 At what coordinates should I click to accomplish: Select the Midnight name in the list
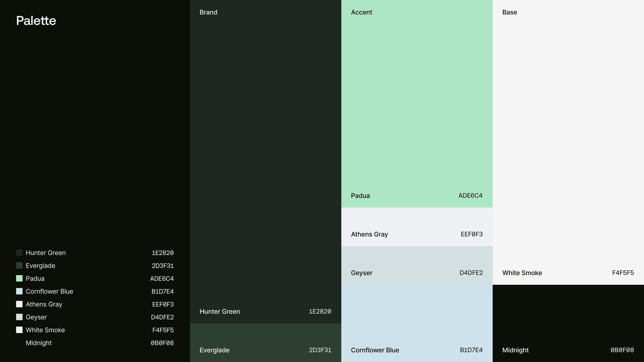39,343
